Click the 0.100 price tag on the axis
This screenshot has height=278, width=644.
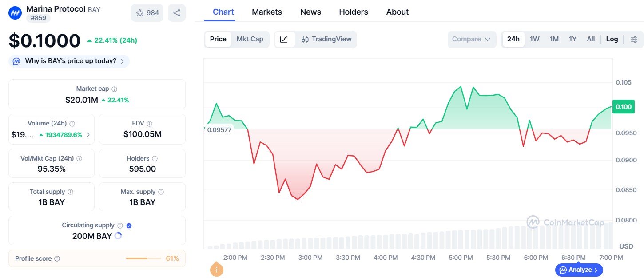(623, 107)
